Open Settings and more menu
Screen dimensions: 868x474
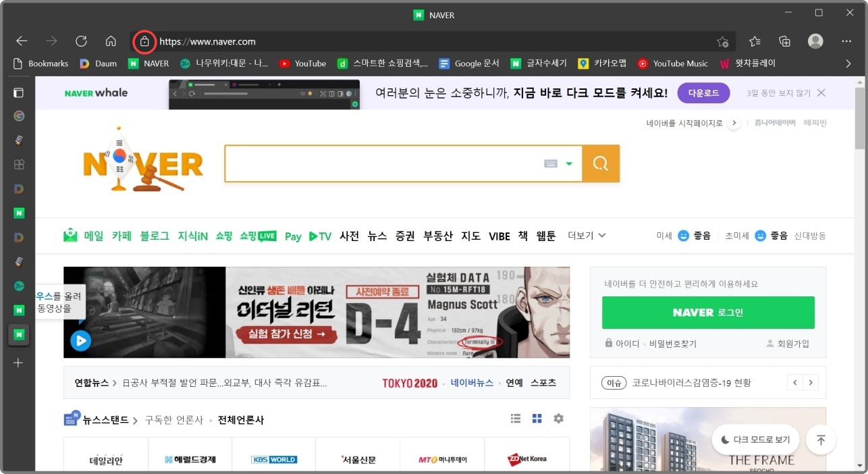(x=846, y=41)
